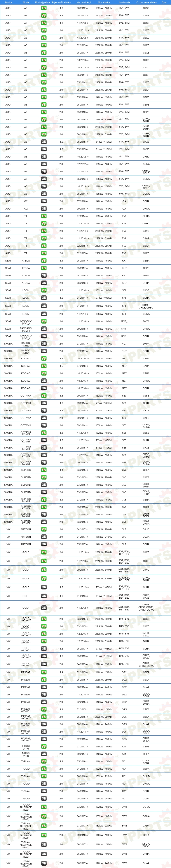Image resolution: width=171 pixels, height=868 pixels.
Task: Select ATECA model in CZPB row
Action: pos(26,268)
